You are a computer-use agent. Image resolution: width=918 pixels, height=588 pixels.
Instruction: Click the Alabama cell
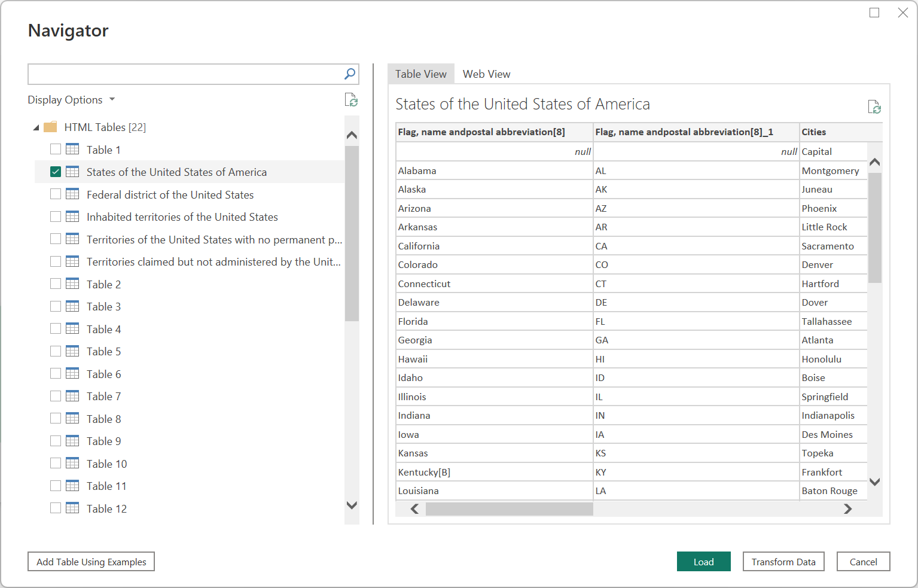coord(494,170)
